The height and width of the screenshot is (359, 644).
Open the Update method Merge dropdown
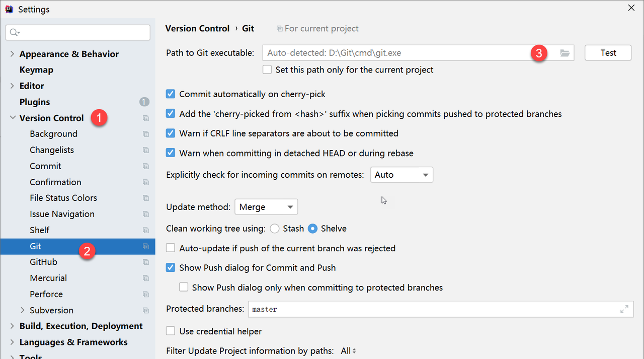coord(266,207)
